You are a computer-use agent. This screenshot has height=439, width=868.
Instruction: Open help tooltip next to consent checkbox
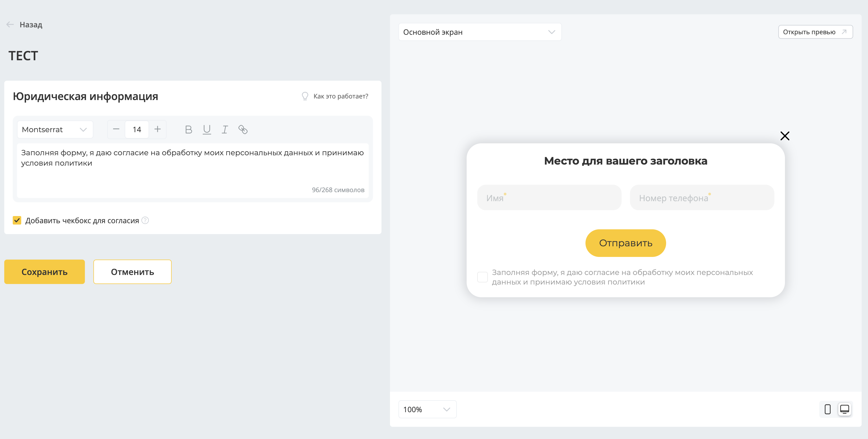tap(145, 220)
